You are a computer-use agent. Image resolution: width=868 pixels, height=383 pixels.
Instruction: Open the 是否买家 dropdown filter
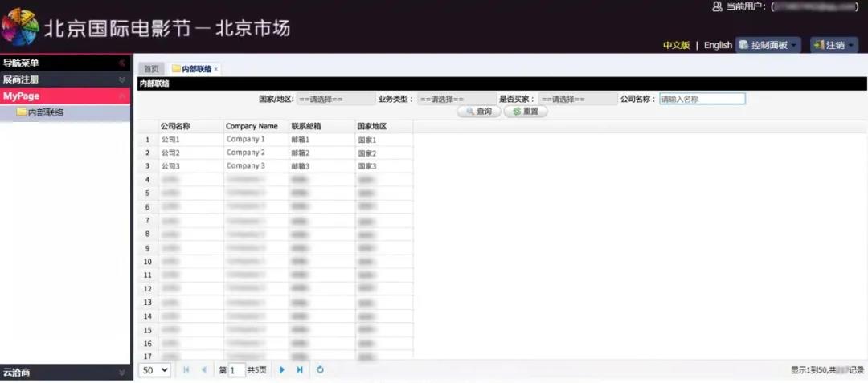pos(576,100)
